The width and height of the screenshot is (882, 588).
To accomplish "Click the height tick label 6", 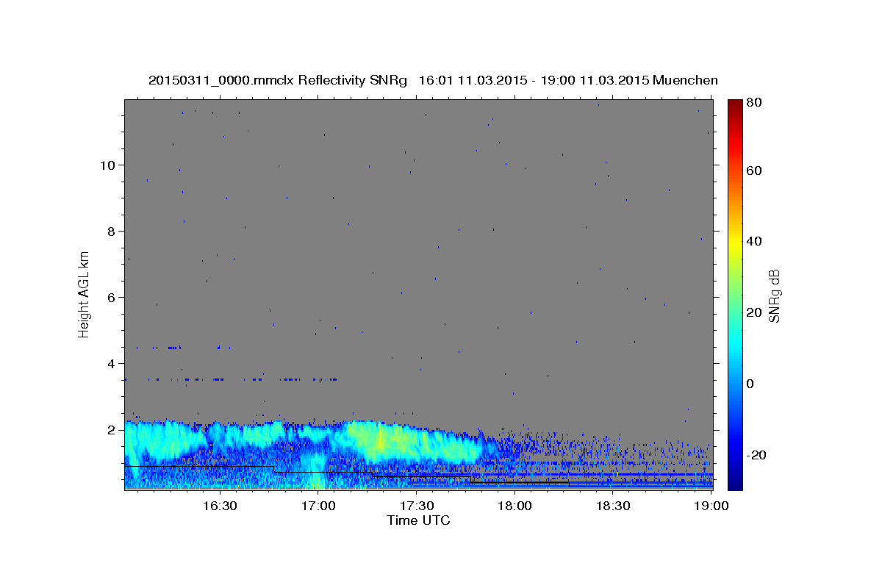I will point(110,297).
